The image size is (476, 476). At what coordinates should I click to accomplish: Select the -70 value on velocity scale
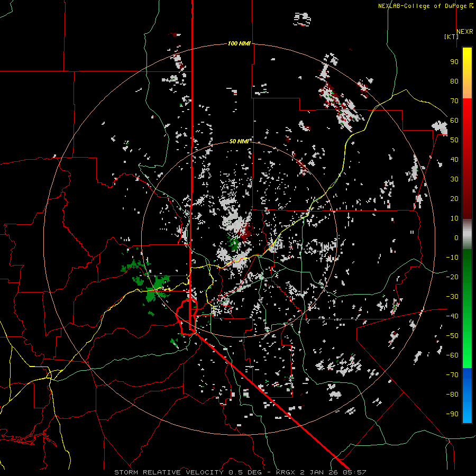452,375
